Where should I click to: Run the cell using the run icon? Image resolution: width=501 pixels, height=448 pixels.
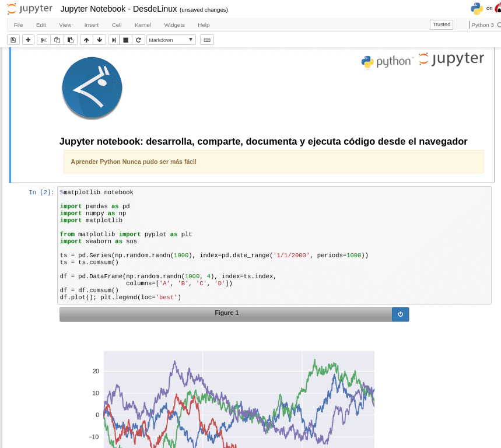coord(113,40)
